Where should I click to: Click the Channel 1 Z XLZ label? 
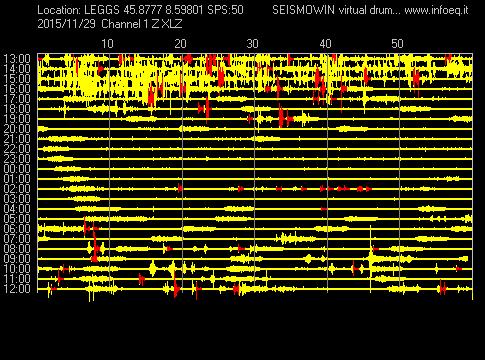pyautogui.click(x=142, y=24)
